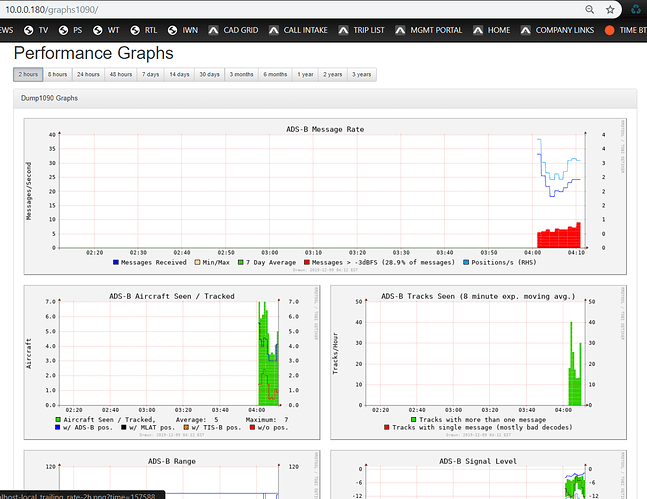
Task: Open the MGMT PORTAL bookmark icon
Action: pos(400,30)
